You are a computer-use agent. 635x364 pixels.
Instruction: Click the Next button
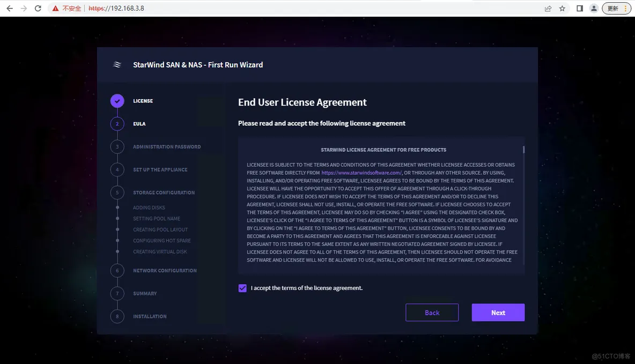(x=498, y=313)
